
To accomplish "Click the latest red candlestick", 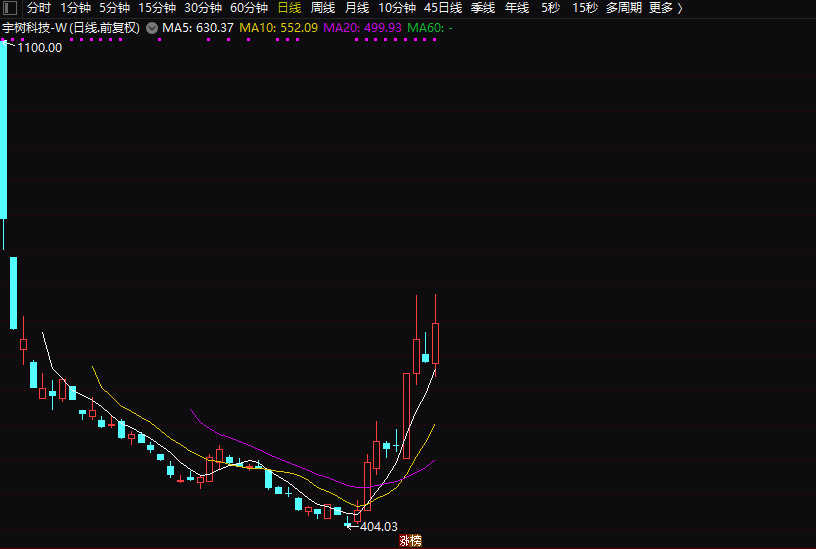I will [x=436, y=343].
